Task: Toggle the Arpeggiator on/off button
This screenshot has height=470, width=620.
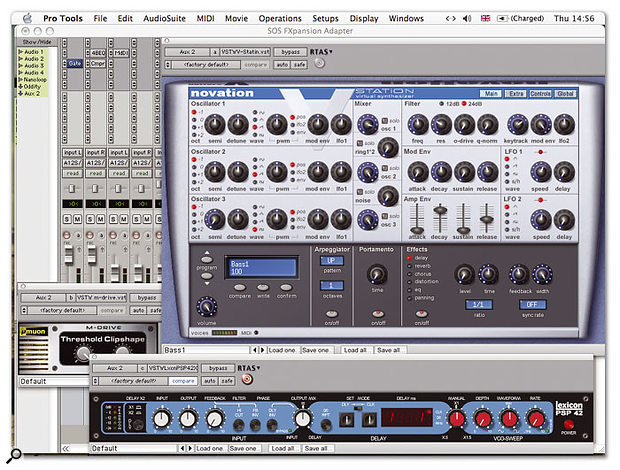Action: 332,314
